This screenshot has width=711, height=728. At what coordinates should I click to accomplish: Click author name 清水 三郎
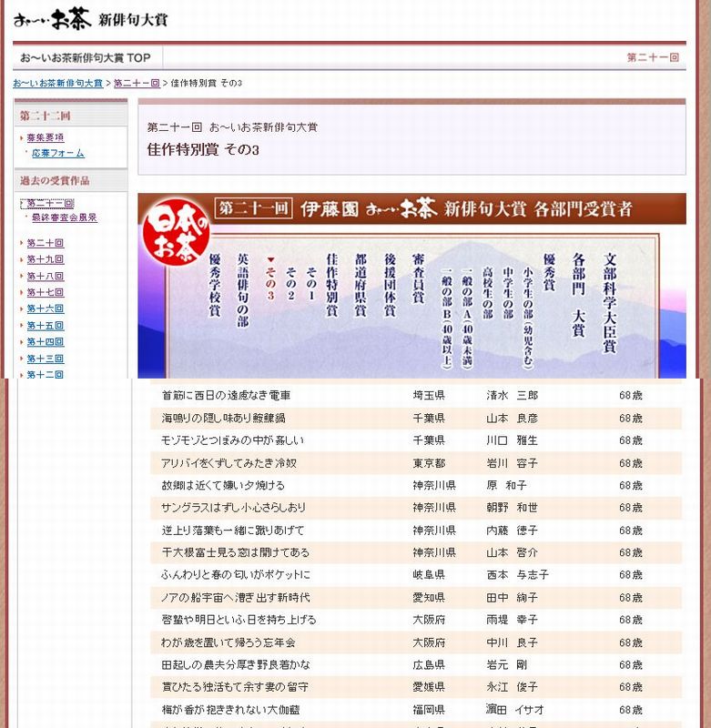point(513,395)
